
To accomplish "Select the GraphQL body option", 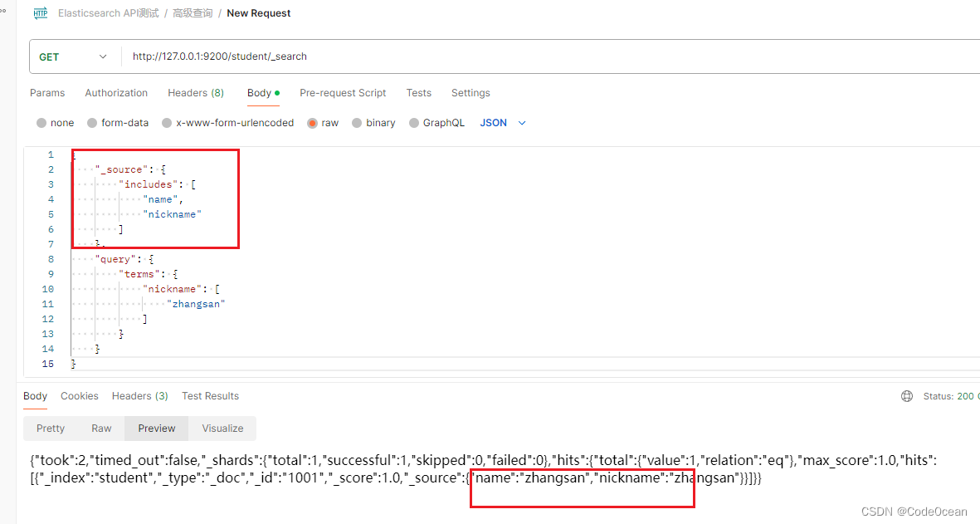I will 436,123.
